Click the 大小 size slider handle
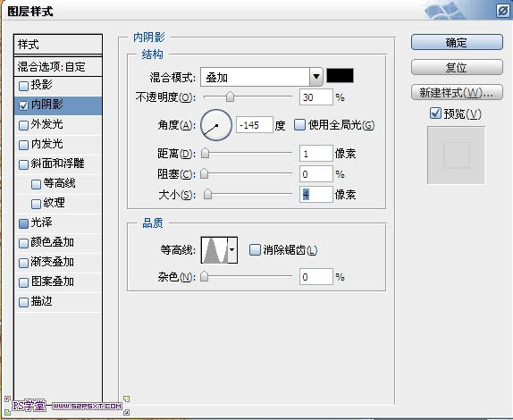Screen dimensions: 513x420 207,194
